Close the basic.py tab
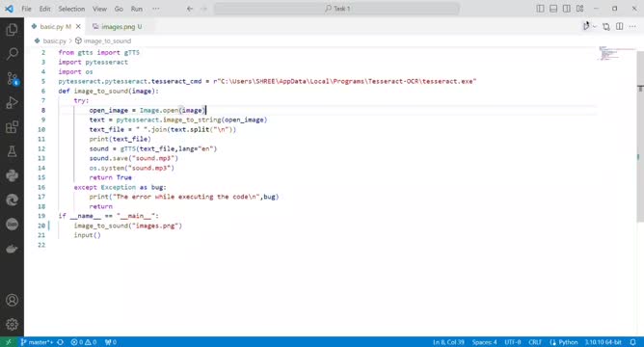The width and height of the screenshot is (644, 347). 78,26
